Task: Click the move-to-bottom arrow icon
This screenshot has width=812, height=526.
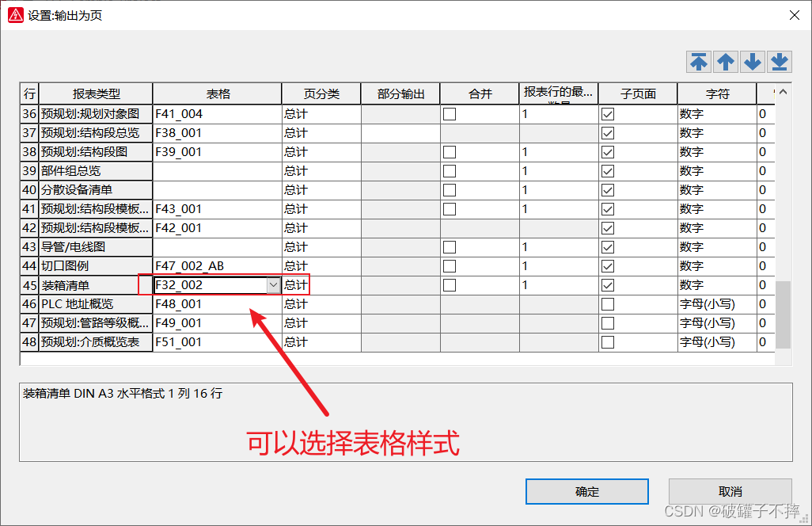Action: (x=780, y=62)
